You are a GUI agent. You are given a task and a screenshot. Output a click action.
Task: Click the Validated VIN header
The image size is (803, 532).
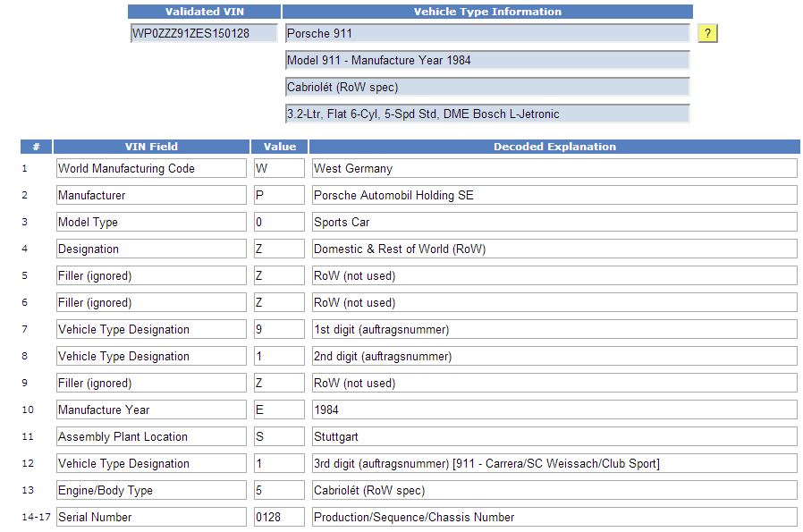pyautogui.click(x=205, y=12)
